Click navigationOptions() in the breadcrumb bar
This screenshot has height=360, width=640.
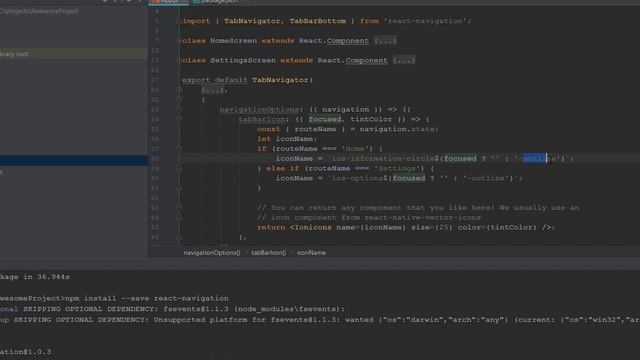tap(212, 253)
